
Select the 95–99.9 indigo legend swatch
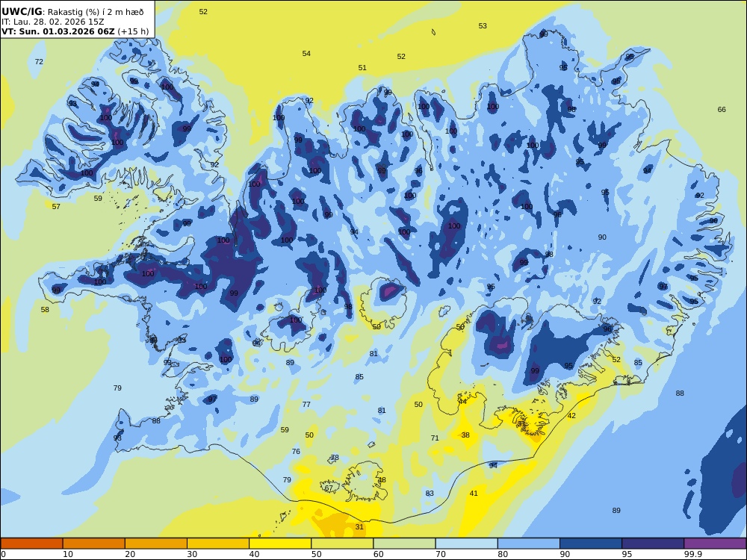[x=653, y=544]
